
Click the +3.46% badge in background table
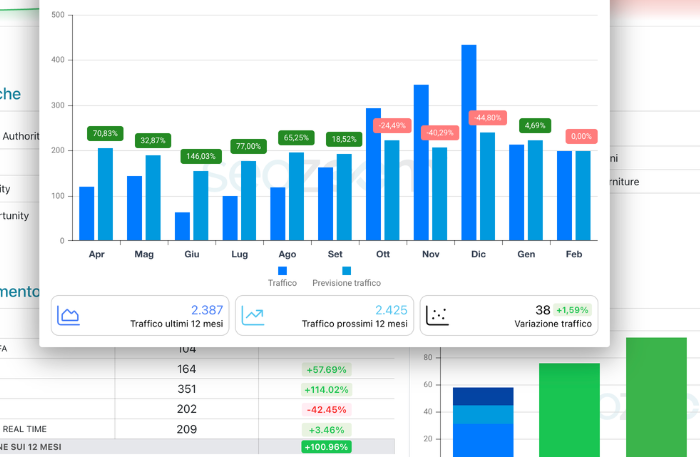pyautogui.click(x=326, y=430)
